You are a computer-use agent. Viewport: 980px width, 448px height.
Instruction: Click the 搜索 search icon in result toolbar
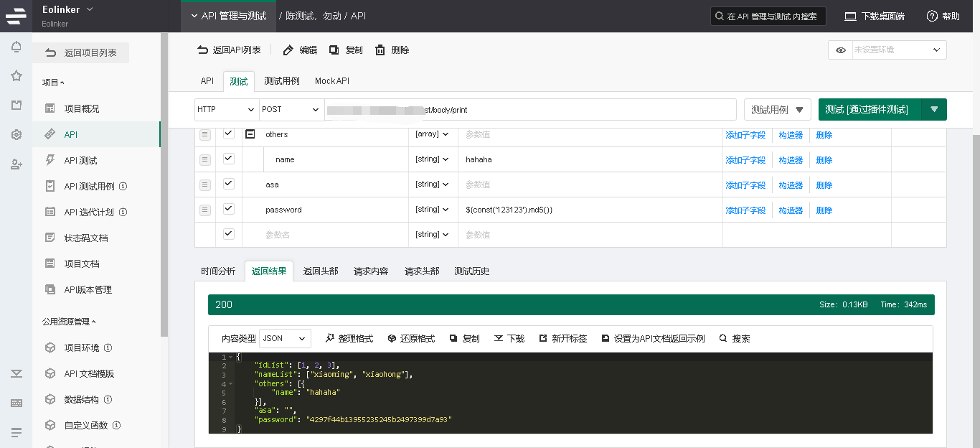tap(722, 338)
